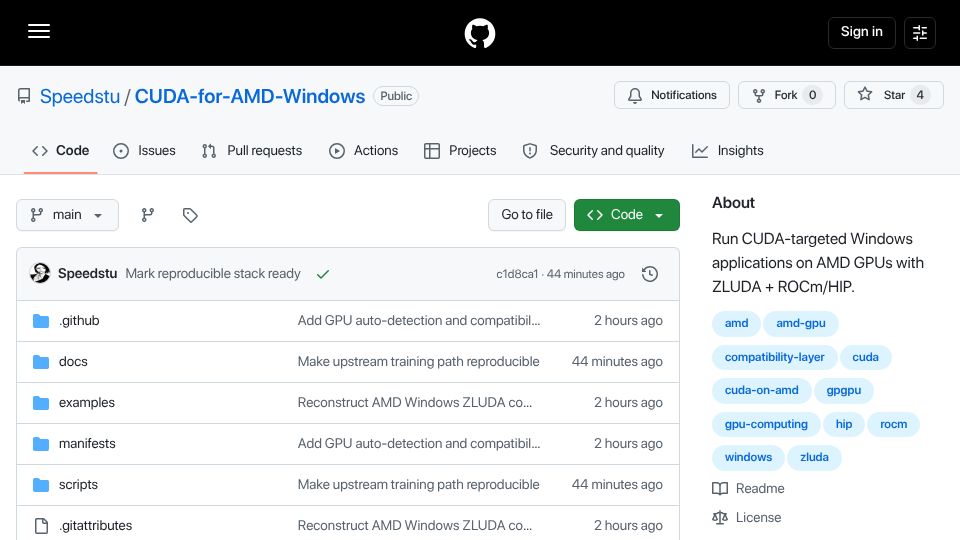The height and width of the screenshot is (540, 960).
Task: Open commit 'Mark reproducible stack ready'
Action: click(x=212, y=274)
